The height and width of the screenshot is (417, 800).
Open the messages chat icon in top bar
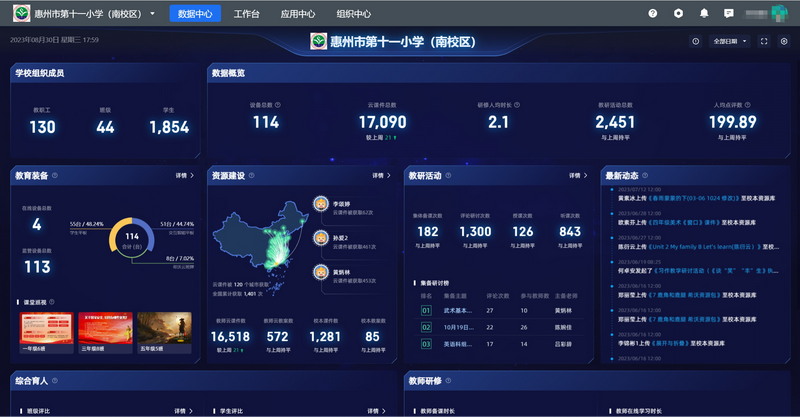(x=729, y=14)
